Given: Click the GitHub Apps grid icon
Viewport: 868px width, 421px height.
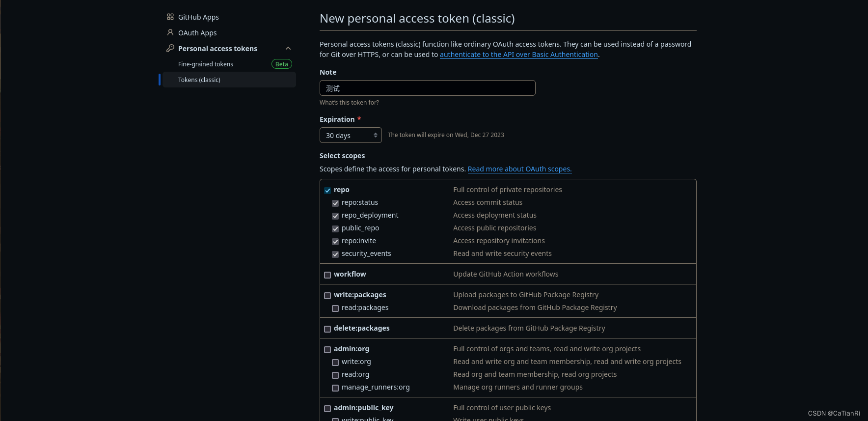Looking at the screenshot, I should click(x=170, y=17).
